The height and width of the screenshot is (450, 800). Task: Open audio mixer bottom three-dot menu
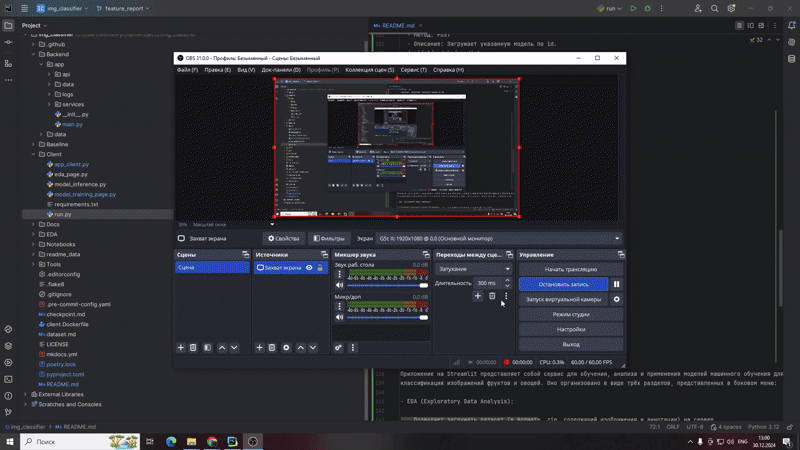click(x=353, y=347)
